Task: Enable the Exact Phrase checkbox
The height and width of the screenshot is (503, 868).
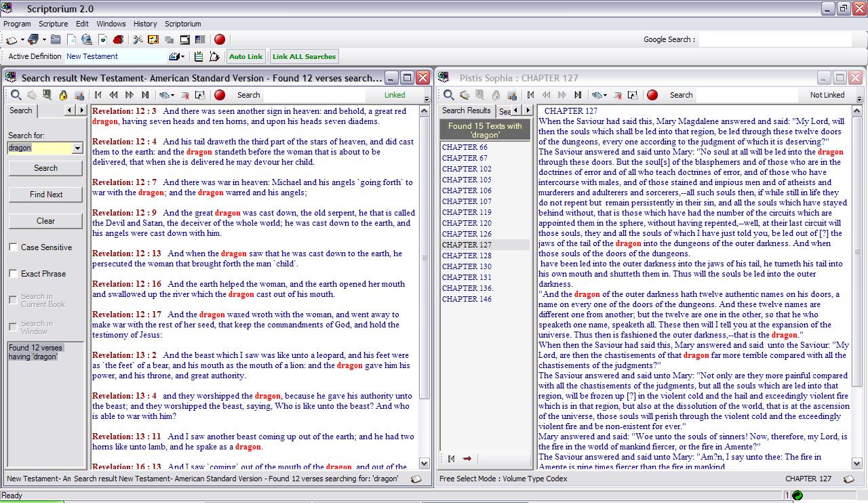Action: coord(14,274)
